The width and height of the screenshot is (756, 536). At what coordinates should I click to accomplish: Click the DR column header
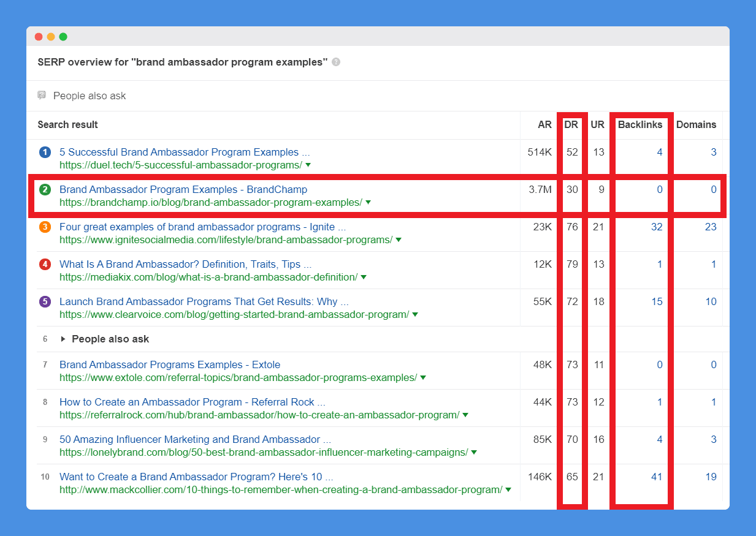(x=571, y=124)
